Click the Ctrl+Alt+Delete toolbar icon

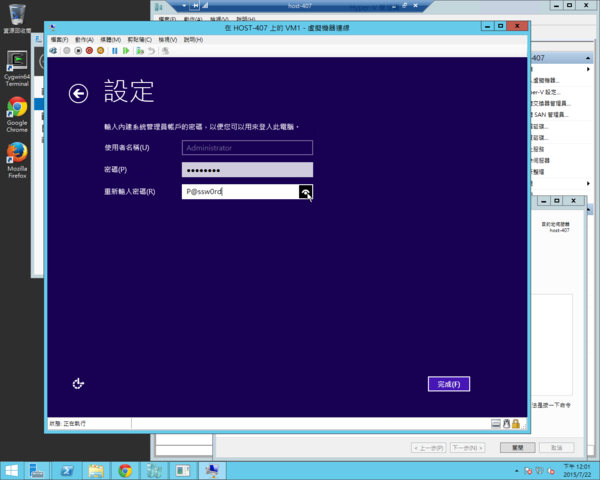53,51
